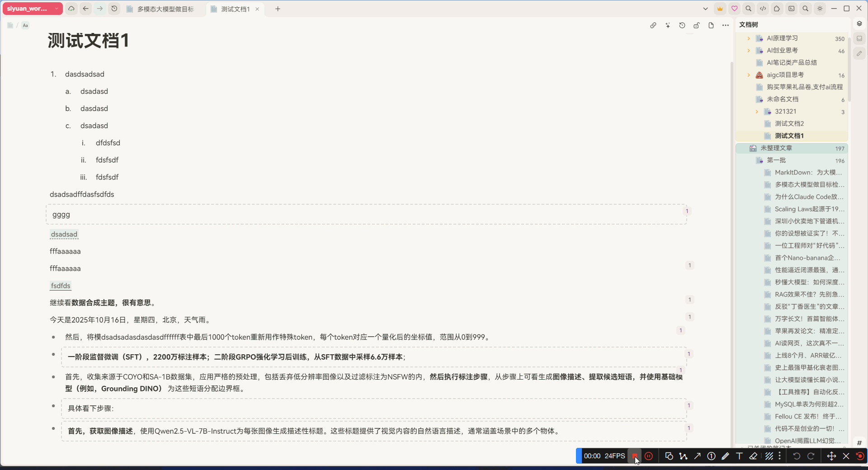
Task: Toggle the heart favorites icon in title bar
Action: tap(734, 9)
